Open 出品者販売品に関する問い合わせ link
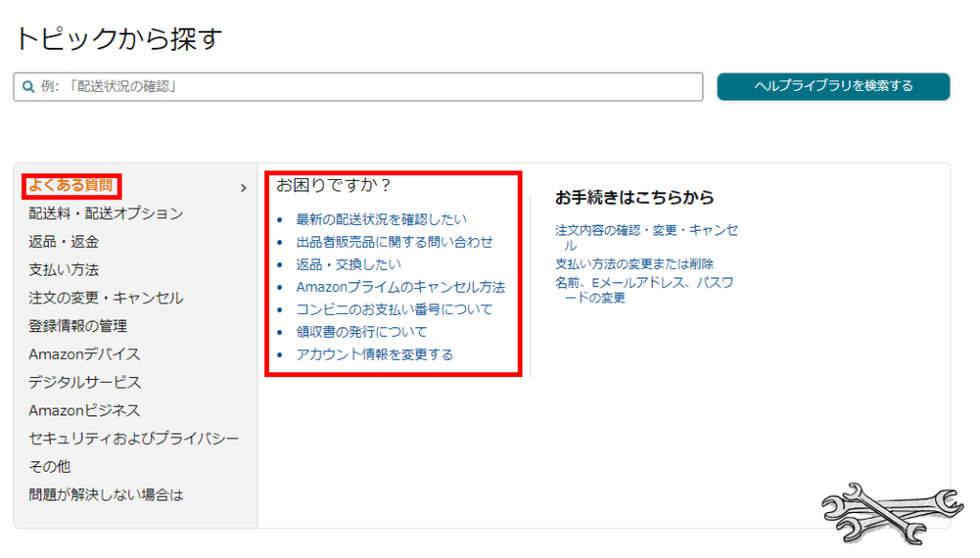 (x=394, y=242)
